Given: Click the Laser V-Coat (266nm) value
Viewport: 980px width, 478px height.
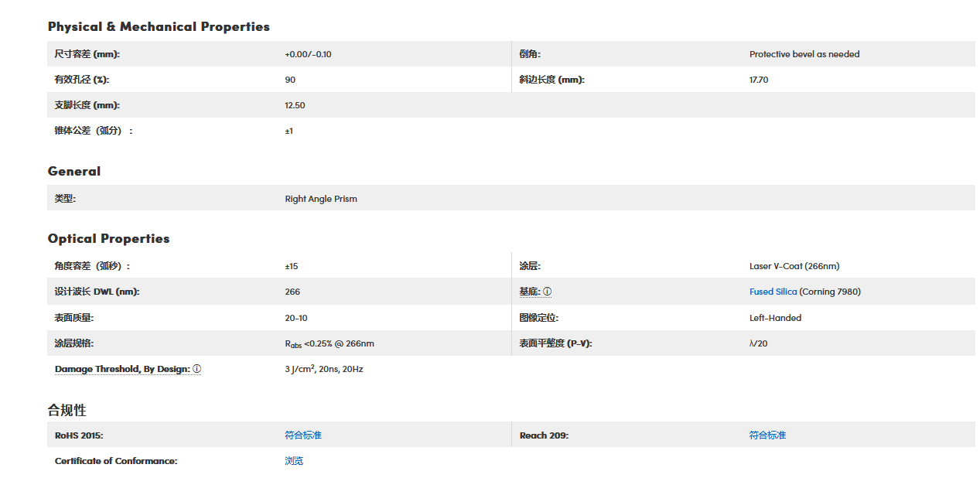Looking at the screenshot, I should (794, 266).
